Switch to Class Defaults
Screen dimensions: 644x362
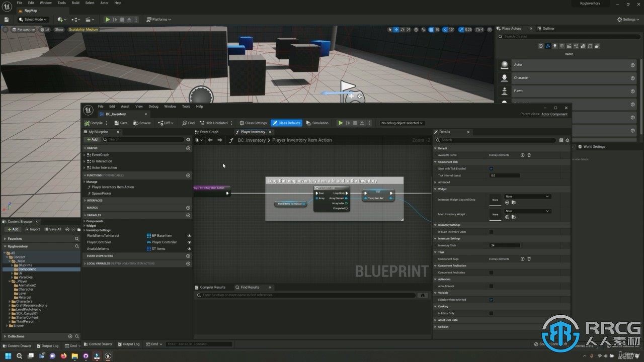click(x=287, y=123)
